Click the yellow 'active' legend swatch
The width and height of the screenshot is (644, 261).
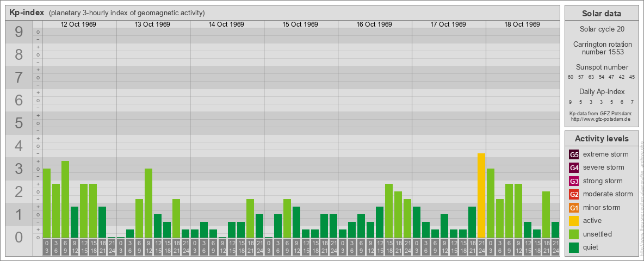pos(574,221)
